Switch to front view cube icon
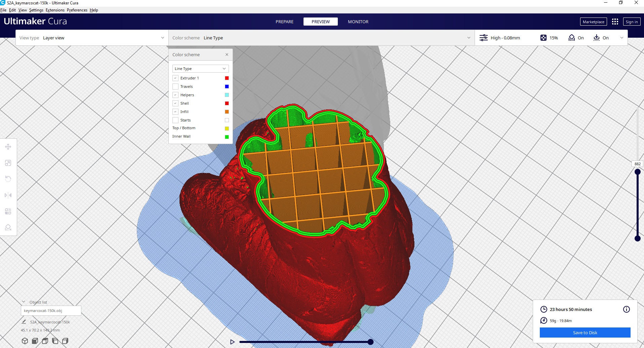 tap(35, 341)
